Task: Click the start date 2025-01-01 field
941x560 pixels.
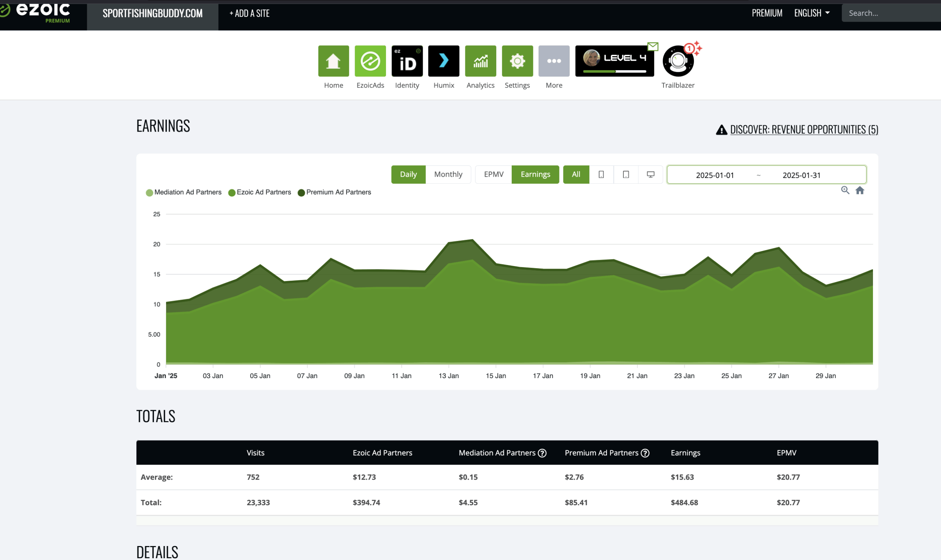Action: click(715, 175)
